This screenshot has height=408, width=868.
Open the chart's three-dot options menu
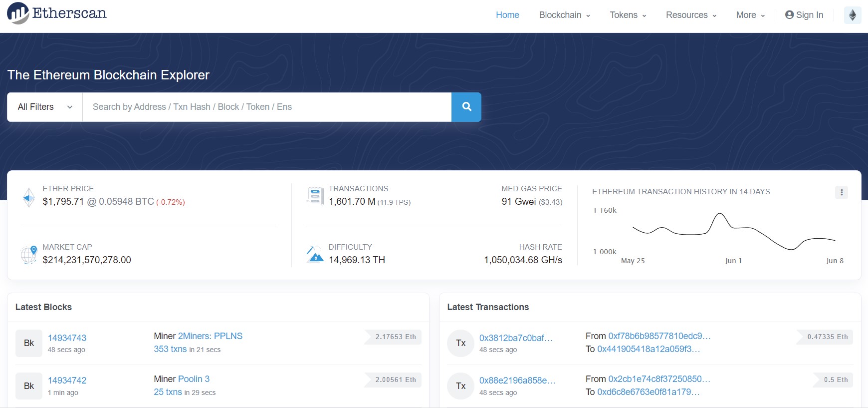[841, 192]
